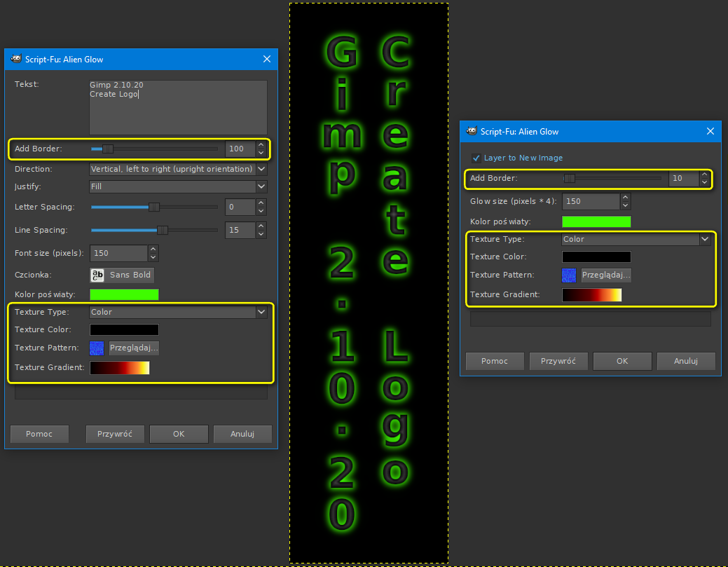Screen dimensions: 728x567
Task: Click Przeglądaj pattern button in left dialog
Action: pos(134,348)
